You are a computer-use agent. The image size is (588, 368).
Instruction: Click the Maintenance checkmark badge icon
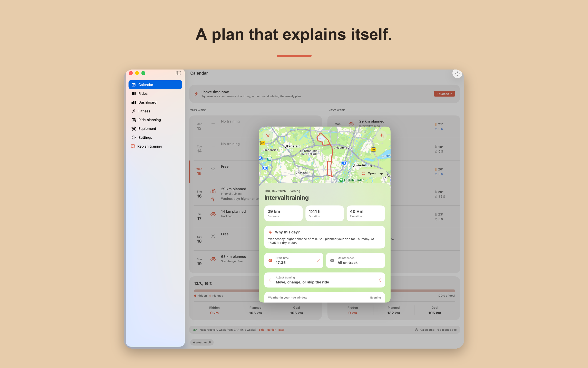pos(332,260)
